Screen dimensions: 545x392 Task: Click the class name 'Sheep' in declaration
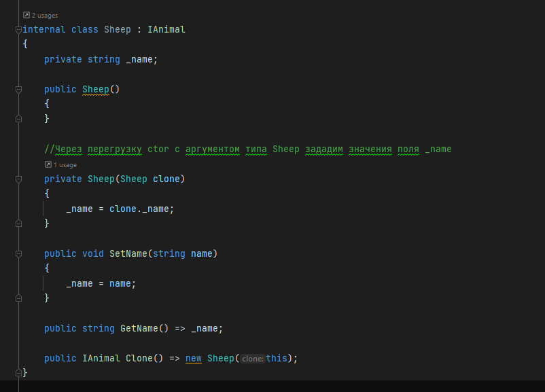pyautogui.click(x=118, y=29)
